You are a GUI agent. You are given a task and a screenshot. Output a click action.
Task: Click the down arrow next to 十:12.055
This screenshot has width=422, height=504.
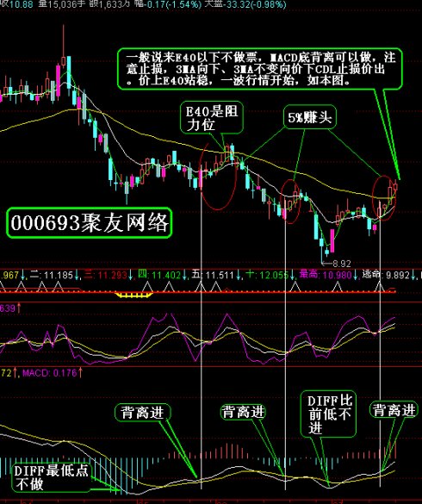(x=292, y=275)
